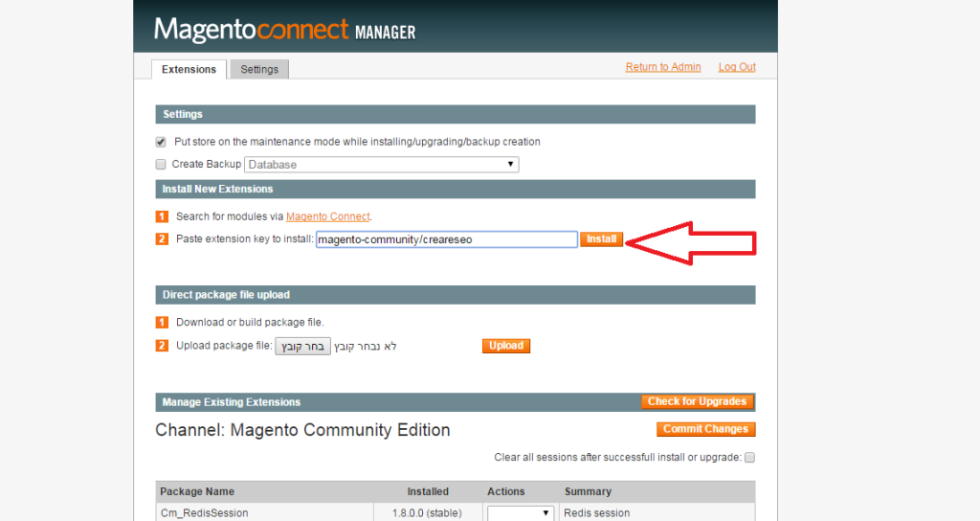Click the Channel: Magento Community Edition heading
The width and height of the screenshot is (980, 521).
pyautogui.click(x=302, y=430)
